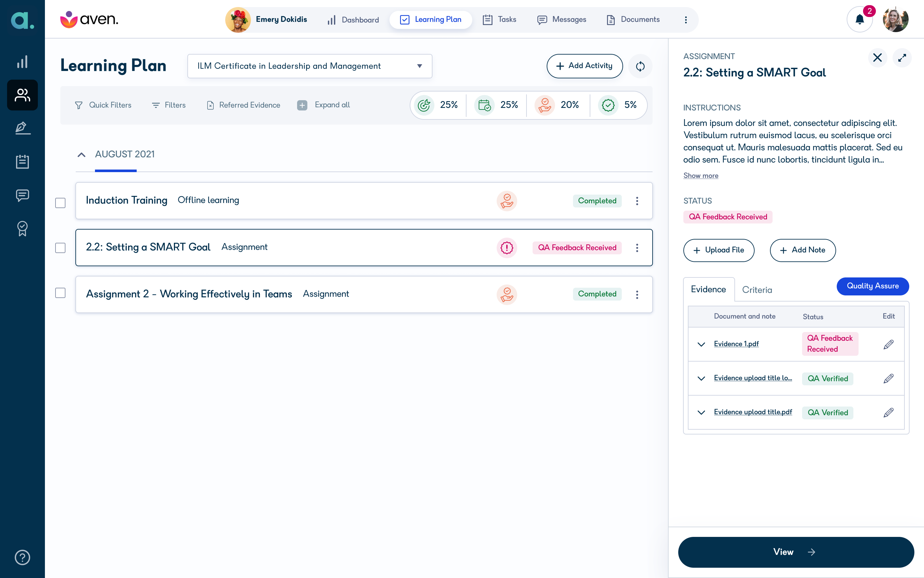Click the Show more instructions link

point(701,175)
